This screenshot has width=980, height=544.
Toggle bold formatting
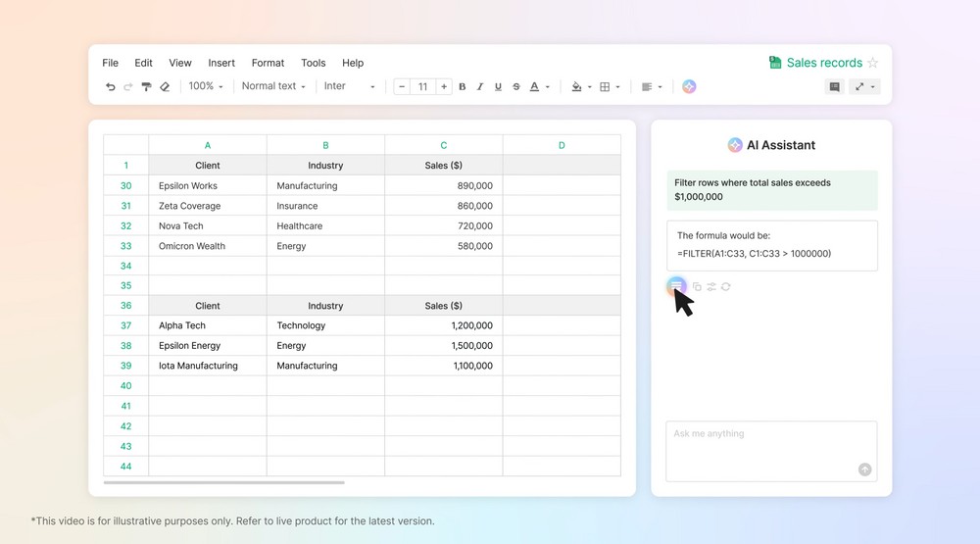(463, 87)
